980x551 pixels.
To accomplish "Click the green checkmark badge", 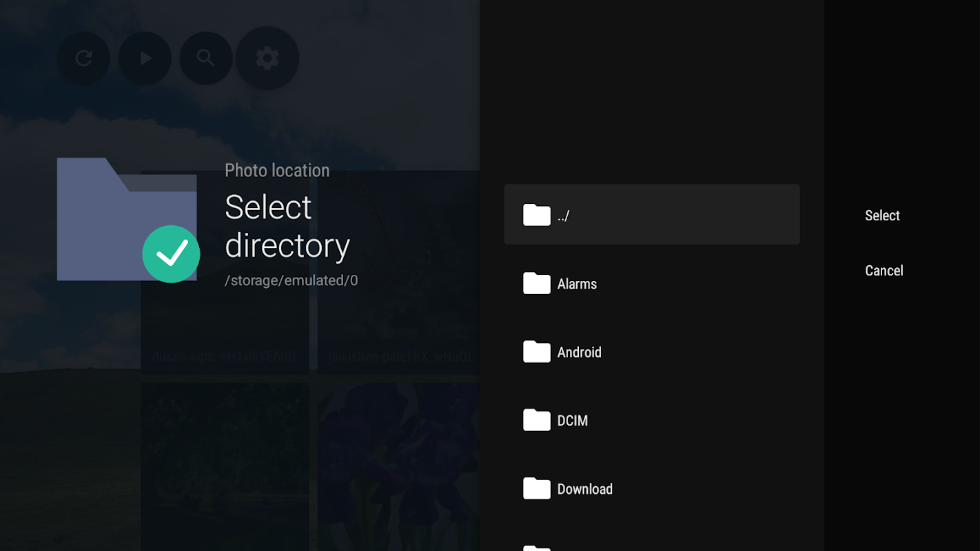I will [171, 254].
